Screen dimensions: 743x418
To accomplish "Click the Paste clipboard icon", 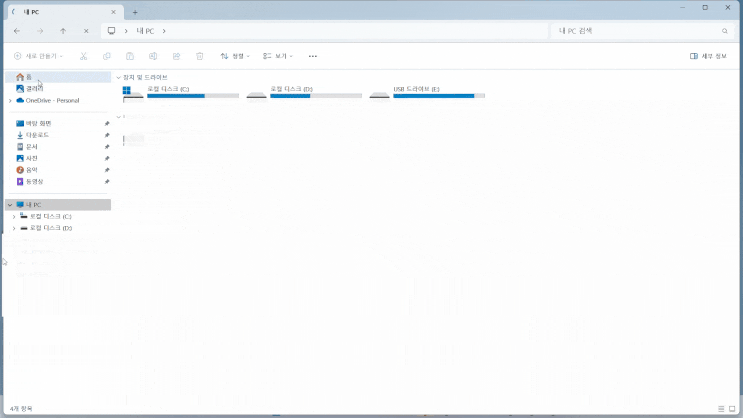I will coord(130,56).
